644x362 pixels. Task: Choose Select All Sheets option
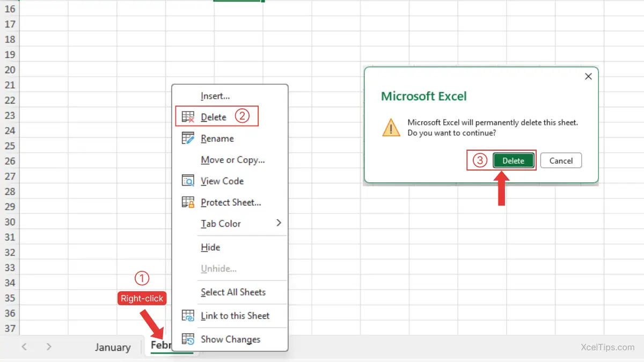click(x=233, y=292)
